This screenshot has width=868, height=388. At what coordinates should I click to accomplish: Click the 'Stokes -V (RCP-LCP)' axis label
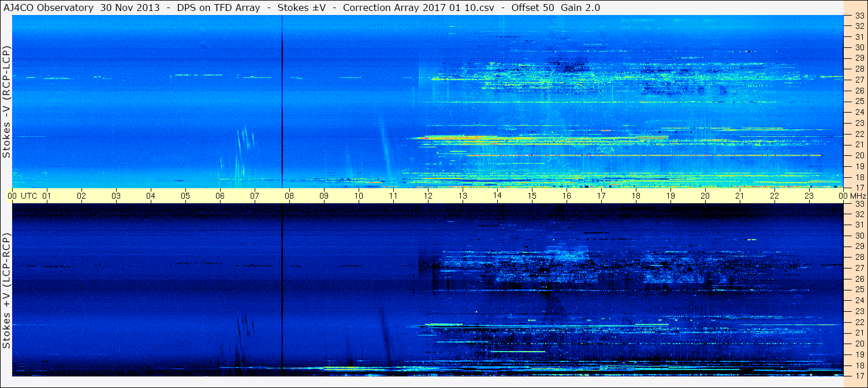[x=7, y=102]
